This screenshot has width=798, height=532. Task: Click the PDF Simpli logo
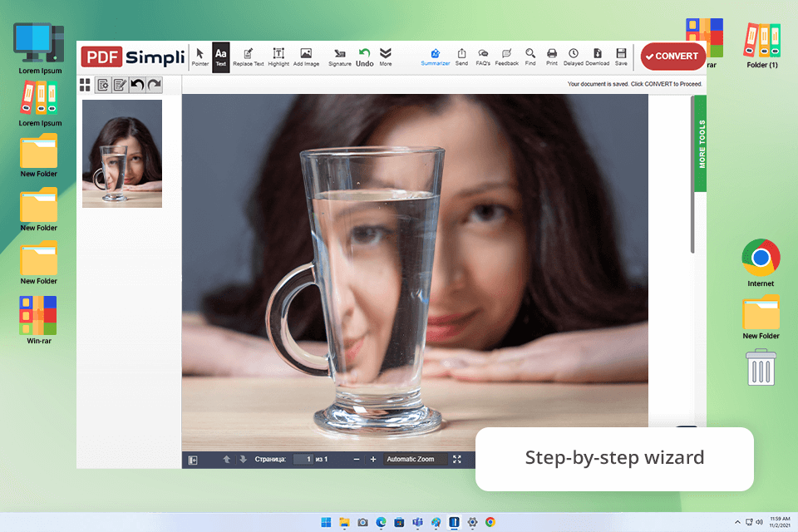tap(133, 57)
